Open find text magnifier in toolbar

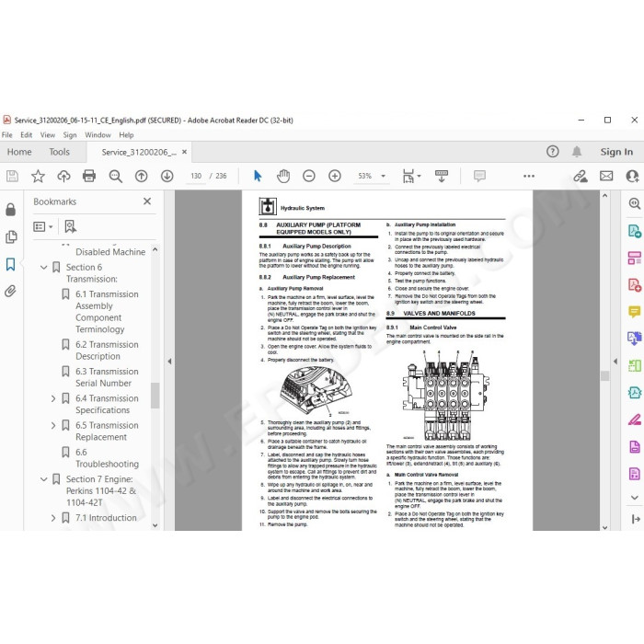(x=115, y=177)
